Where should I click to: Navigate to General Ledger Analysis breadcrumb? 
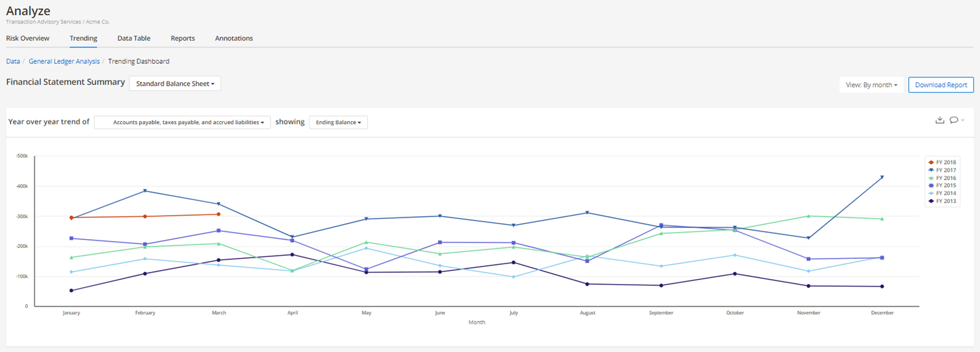(64, 61)
